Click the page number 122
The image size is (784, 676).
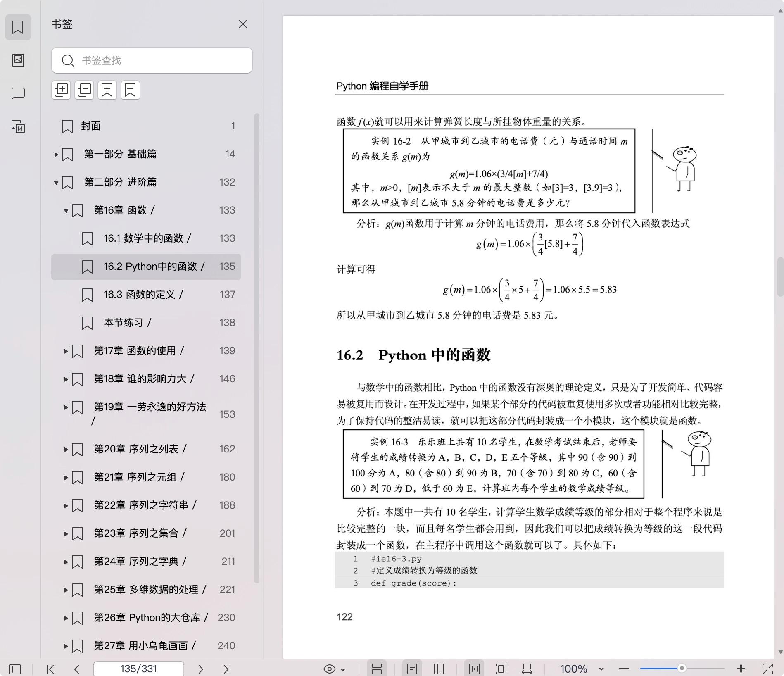(x=344, y=617)
